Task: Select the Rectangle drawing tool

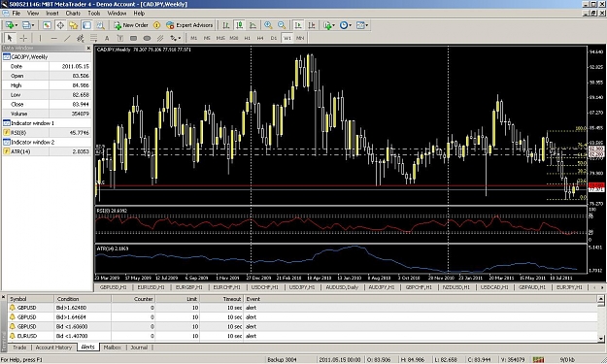Action: point(134,38)
